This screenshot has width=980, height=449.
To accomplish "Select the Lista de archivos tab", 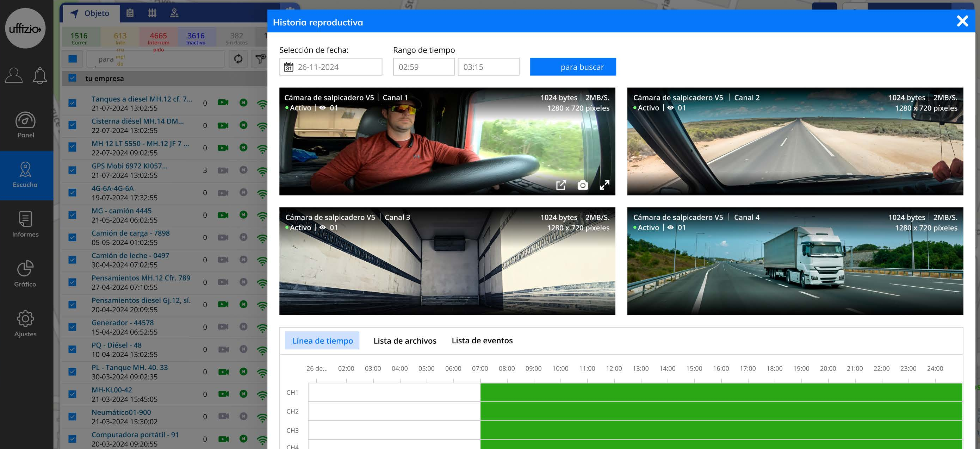I will [x=405, y=341].
